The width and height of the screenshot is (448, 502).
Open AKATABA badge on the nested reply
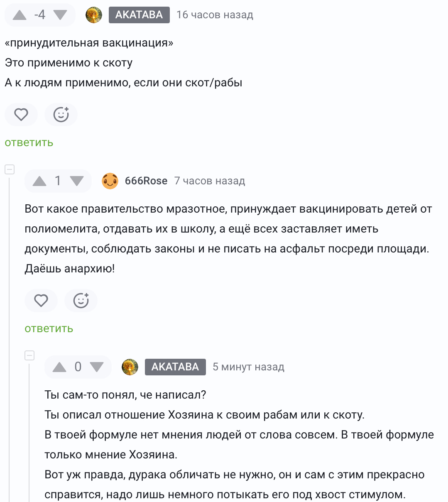[175, 367]
